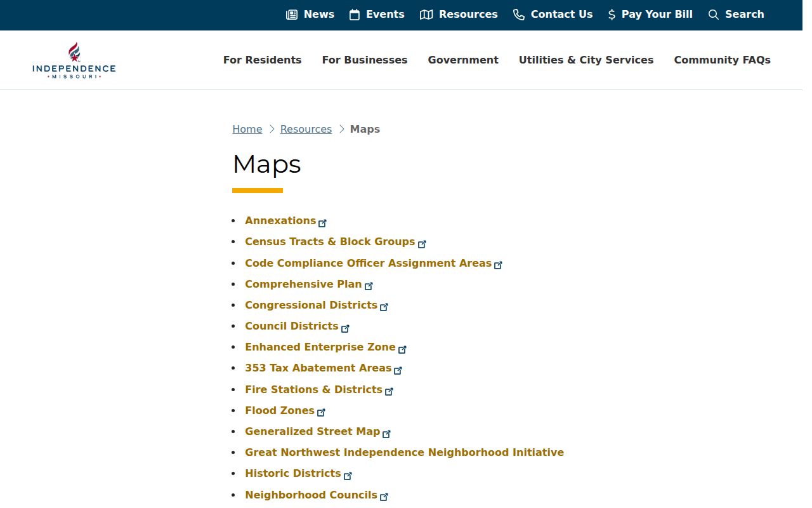Click external link icon next to Congressional Districts
This screenshot has height=508, width=812.
(384, 307)
